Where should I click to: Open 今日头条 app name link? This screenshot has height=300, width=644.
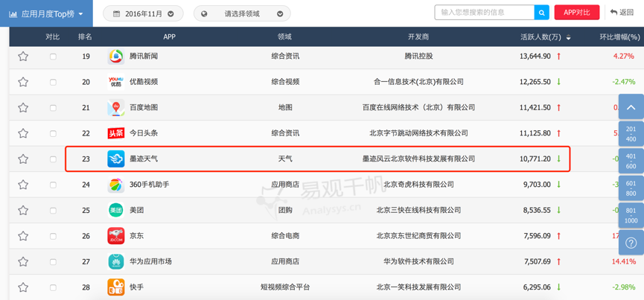(144, 133)
